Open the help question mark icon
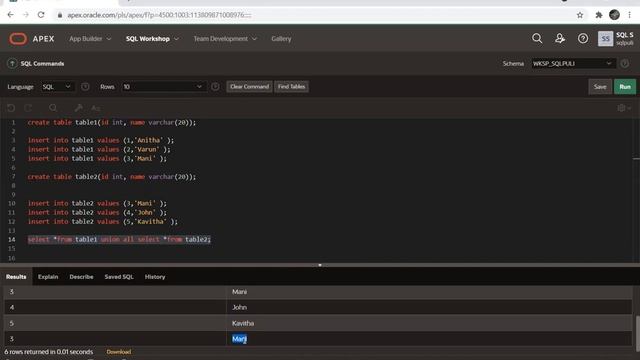The width and height of the screenshot is (640, 360). (x=583, y=38)
